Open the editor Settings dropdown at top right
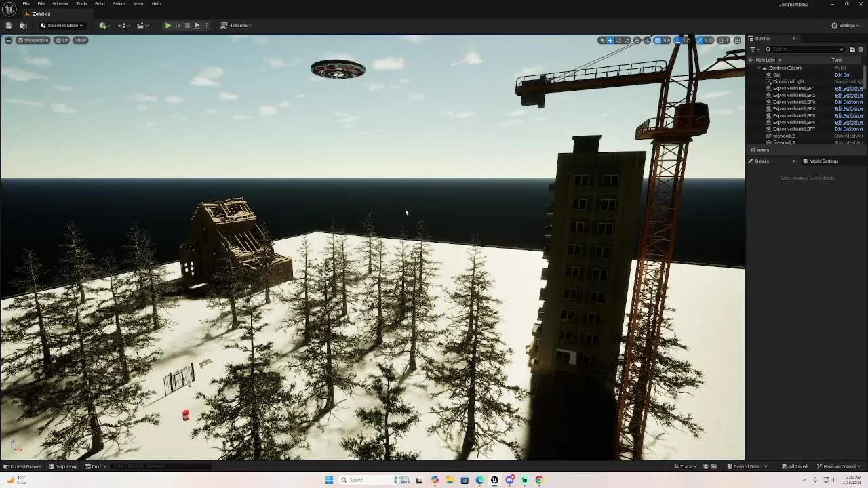 pyautogui.click(x=846, y=26)
